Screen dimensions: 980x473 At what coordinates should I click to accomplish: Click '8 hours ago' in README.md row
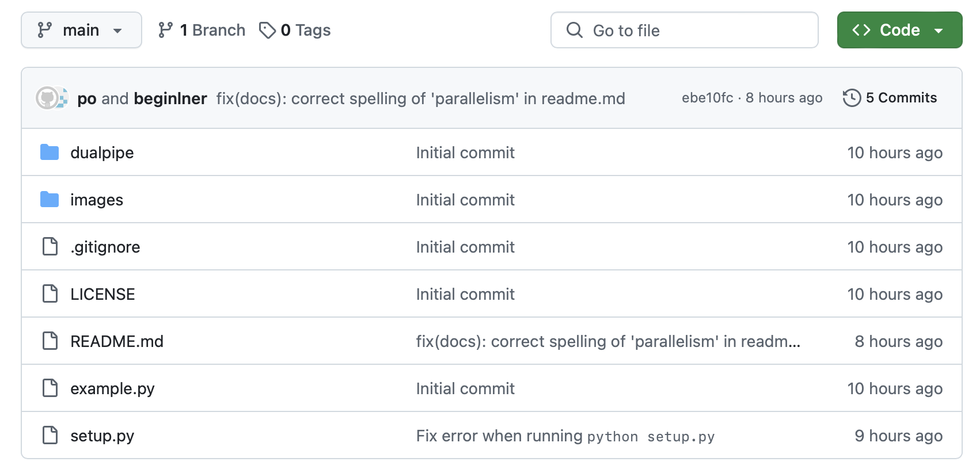[898, 341]
